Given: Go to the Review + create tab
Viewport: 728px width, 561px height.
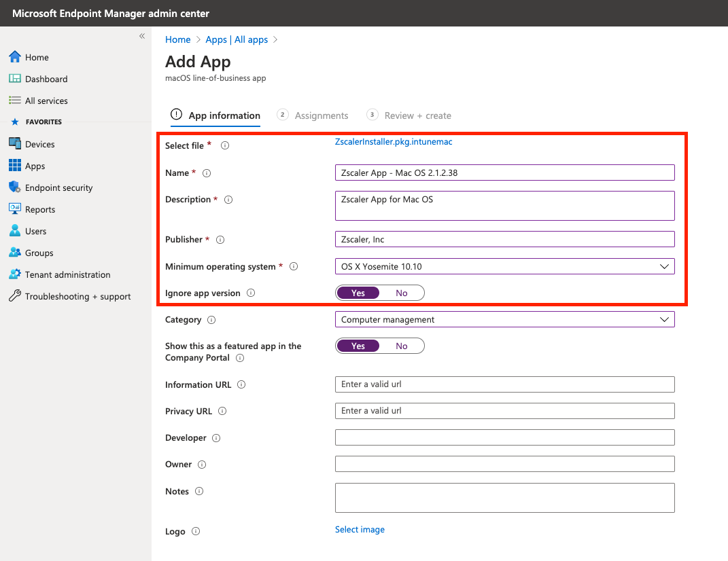Looking at the screenshot, I should click(417, 115).
